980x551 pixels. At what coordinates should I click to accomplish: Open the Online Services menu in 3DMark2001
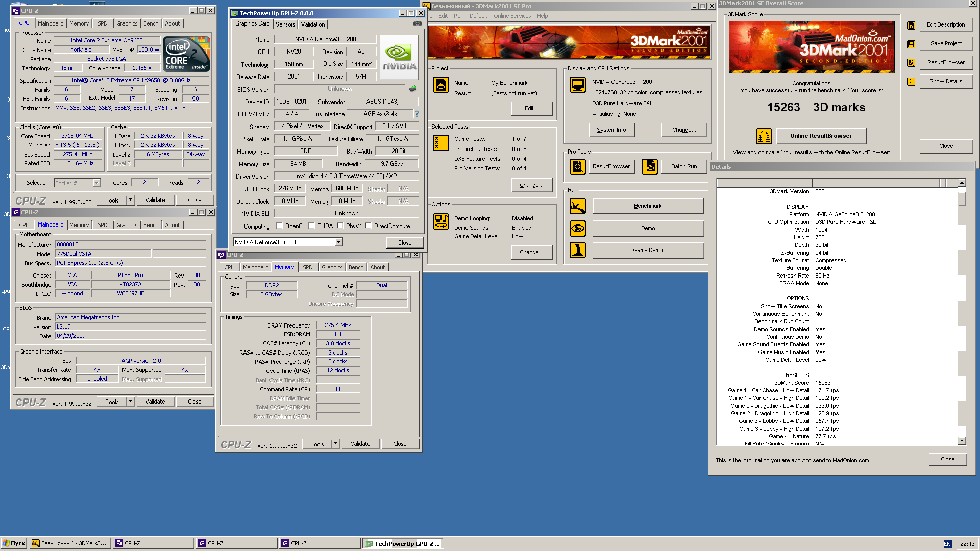[512, 16]
